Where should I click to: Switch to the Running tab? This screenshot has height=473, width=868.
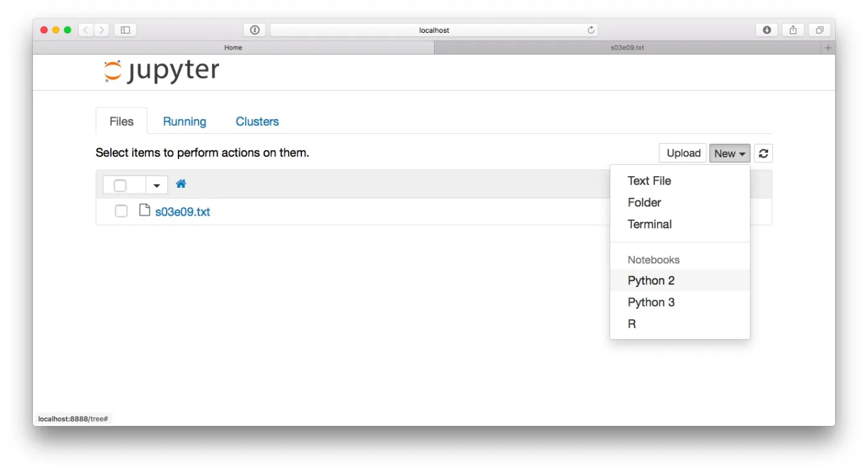click(185, 122)
